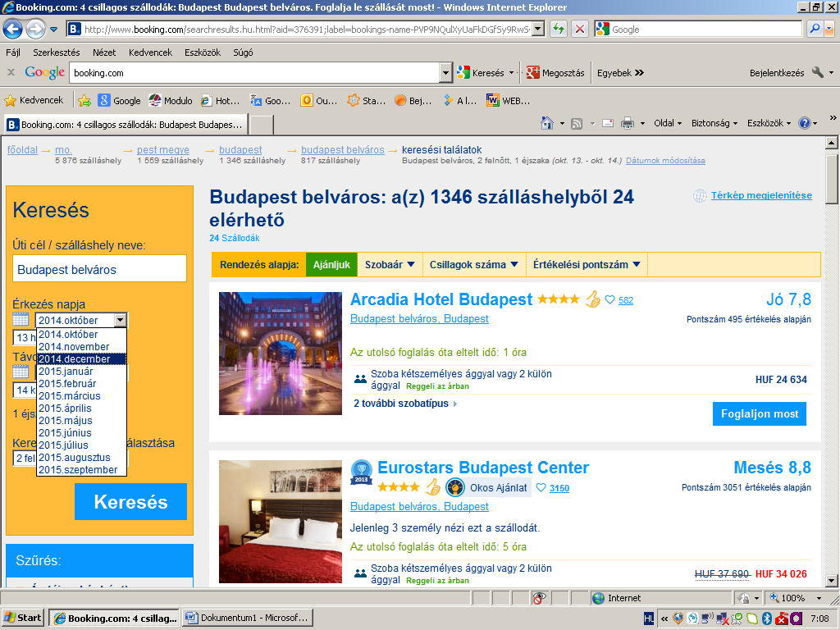Click the Windows Start button
The height and width of the screenshot is (630, 840).
pyautogui.click(x=22, y=618)
